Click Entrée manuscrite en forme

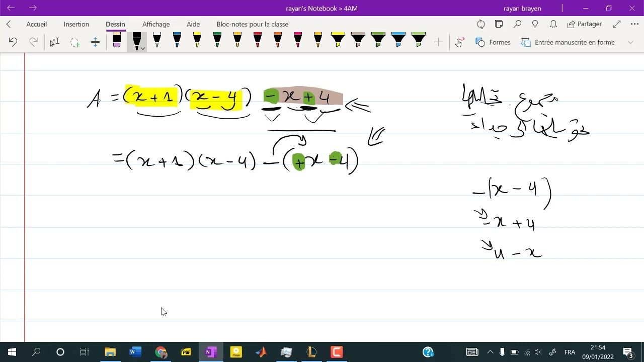568,42
